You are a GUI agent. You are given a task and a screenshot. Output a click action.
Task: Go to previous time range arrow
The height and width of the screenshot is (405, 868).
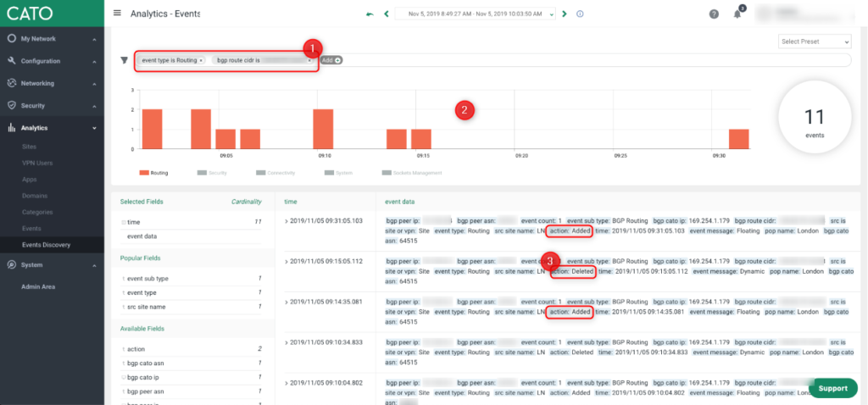click(x=387, y=14)
